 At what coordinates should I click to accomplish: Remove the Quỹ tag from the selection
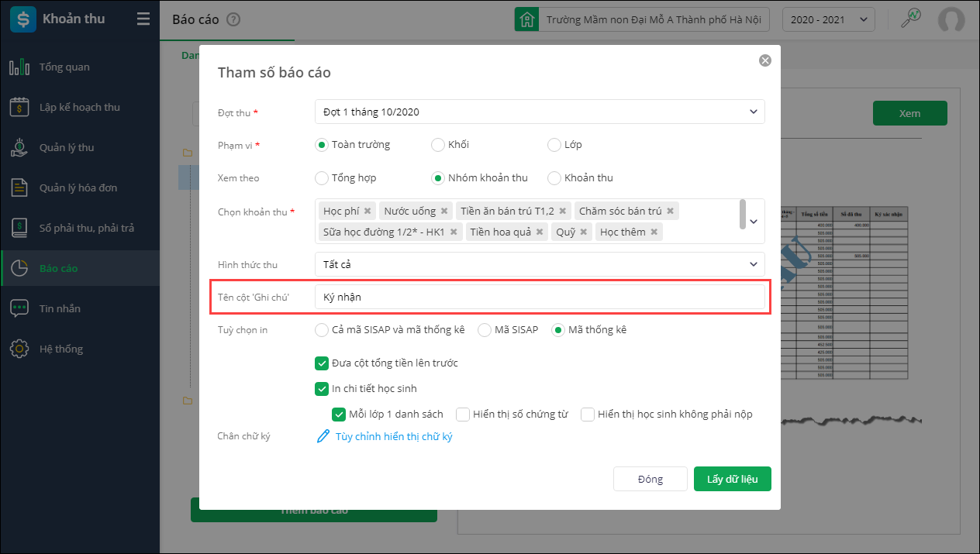coord(584,232)
